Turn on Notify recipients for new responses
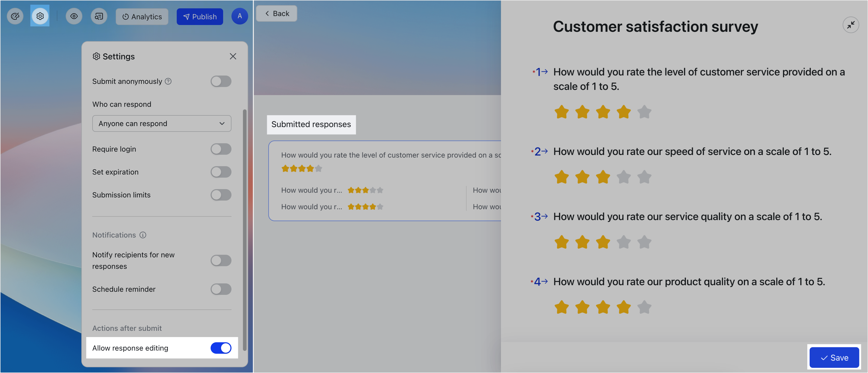 tap(221, 260)
